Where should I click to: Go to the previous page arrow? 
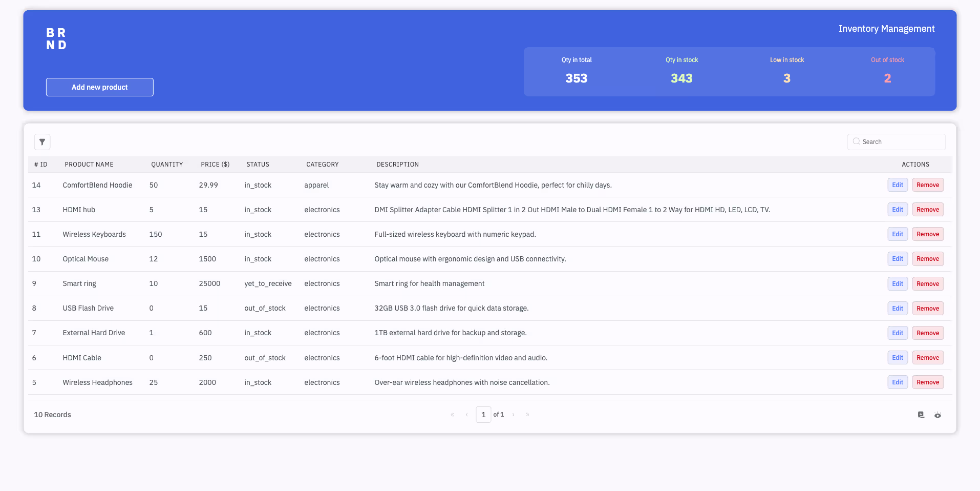coord(466,415)
